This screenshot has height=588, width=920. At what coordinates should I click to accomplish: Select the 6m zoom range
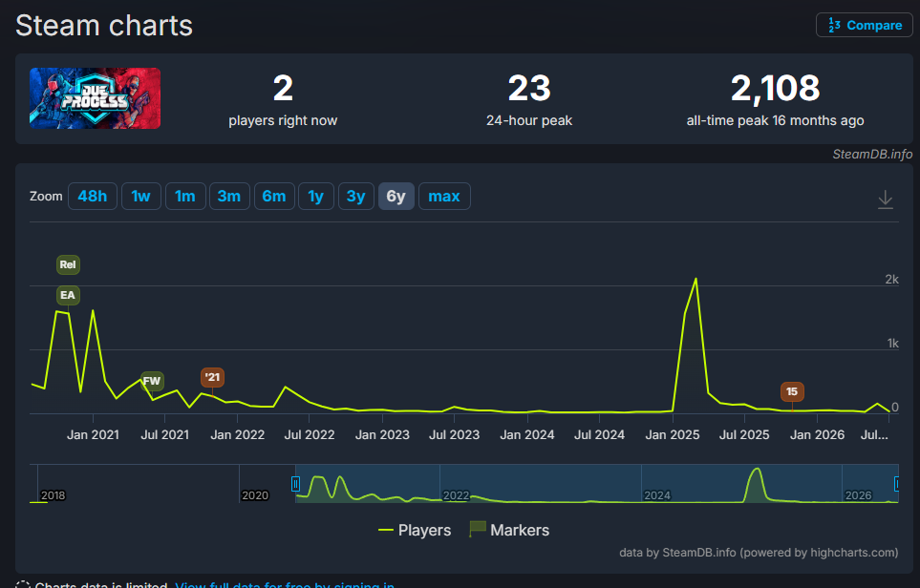[x=274, y=197]
